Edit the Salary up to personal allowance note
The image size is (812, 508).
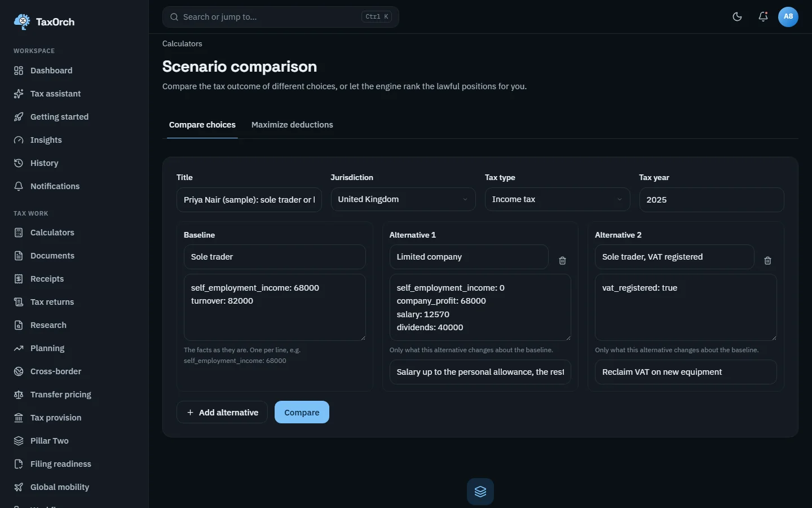tap(480, 372)
